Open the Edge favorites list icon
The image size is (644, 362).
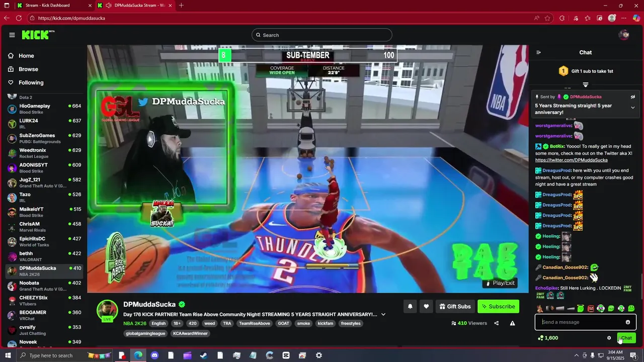coord(588,18)
